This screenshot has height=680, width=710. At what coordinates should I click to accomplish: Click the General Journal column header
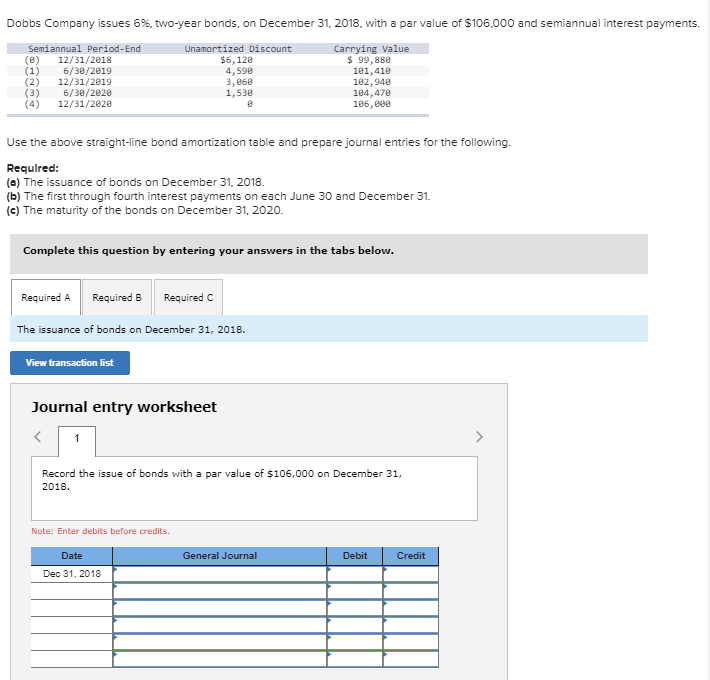[x=220, y=555]
